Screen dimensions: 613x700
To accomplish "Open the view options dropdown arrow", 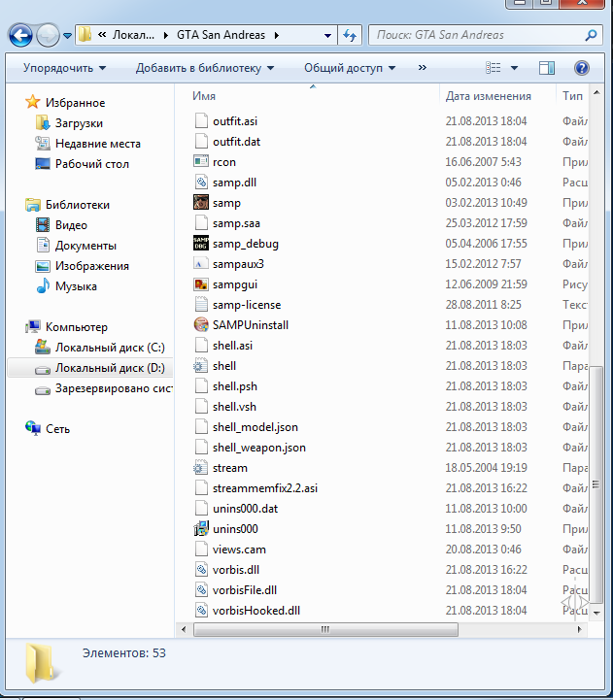I will coord(514,68).
